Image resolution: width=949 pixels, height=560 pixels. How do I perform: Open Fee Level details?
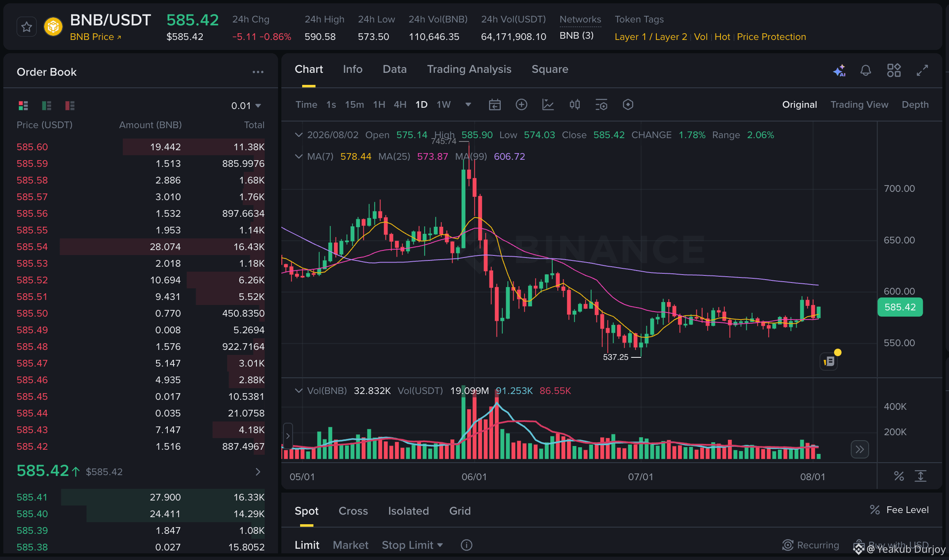pyautogui.click(x=899, y=510)
